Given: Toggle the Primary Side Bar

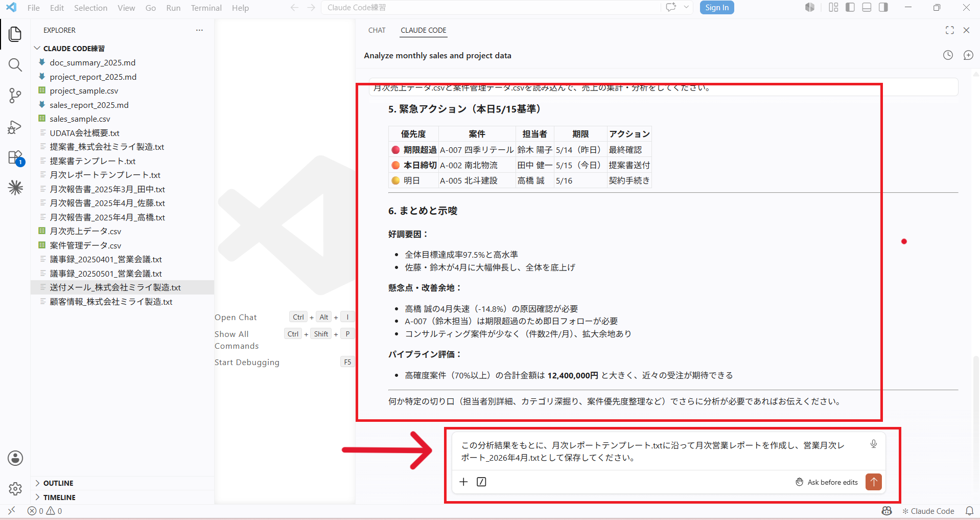Looking at the screenshot, I should click(x=850, y=7).
